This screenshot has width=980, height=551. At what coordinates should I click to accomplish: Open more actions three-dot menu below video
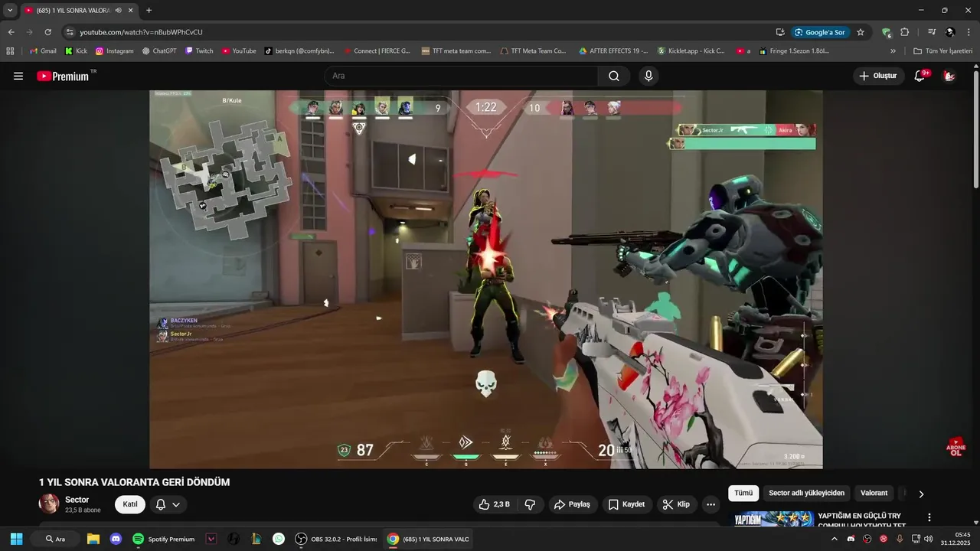(710, 504)
